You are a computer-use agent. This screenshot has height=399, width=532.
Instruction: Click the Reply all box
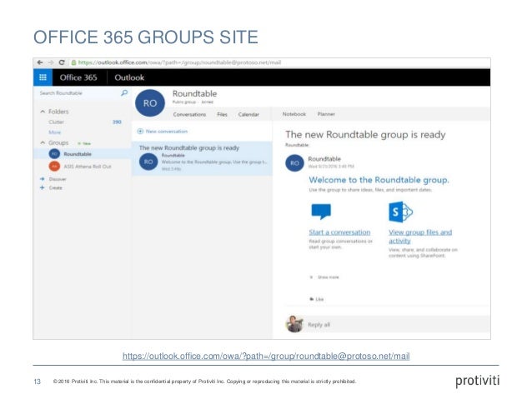click(x=398, y=324)
